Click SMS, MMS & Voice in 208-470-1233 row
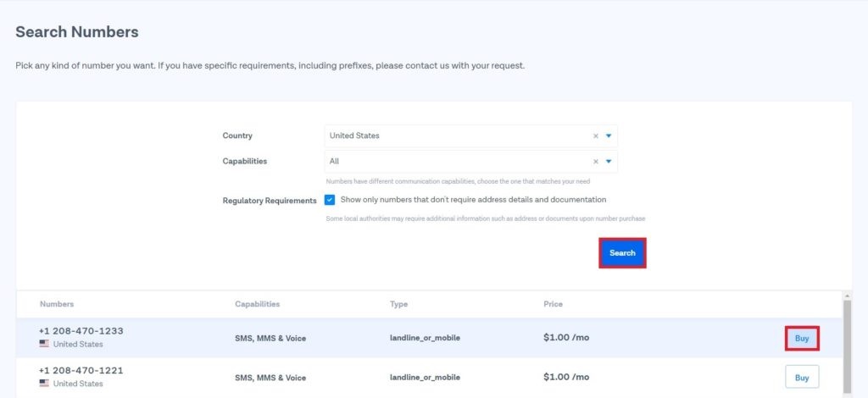 click(270, 339)
